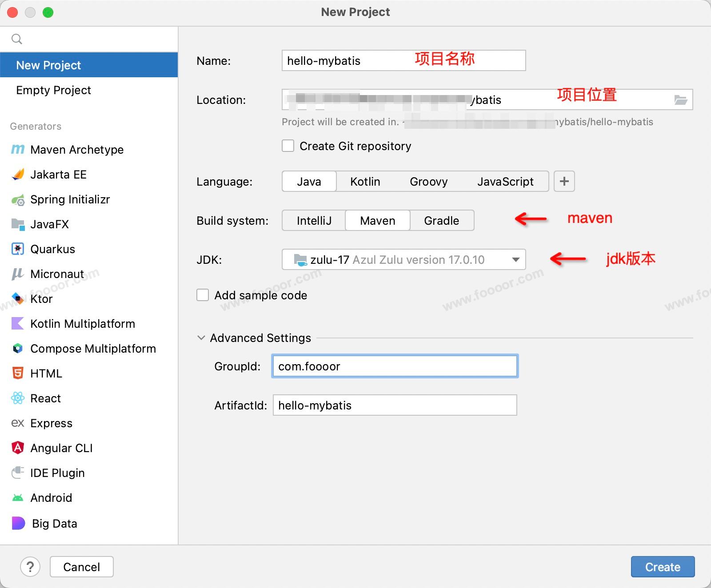711x588 pixels.
Task: Click the Quarkus generator icon
Action: click(x=18, y=249)
